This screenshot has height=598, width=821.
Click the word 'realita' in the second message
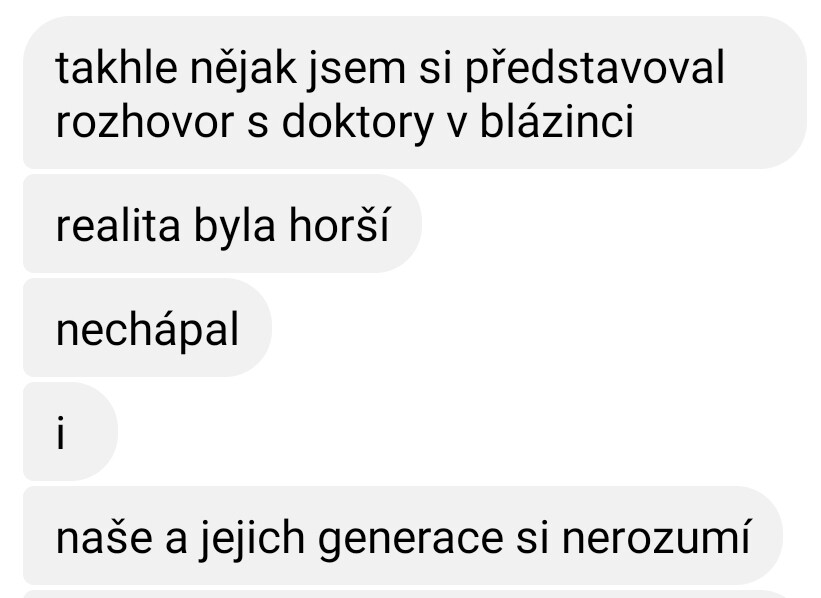(118, 226)
